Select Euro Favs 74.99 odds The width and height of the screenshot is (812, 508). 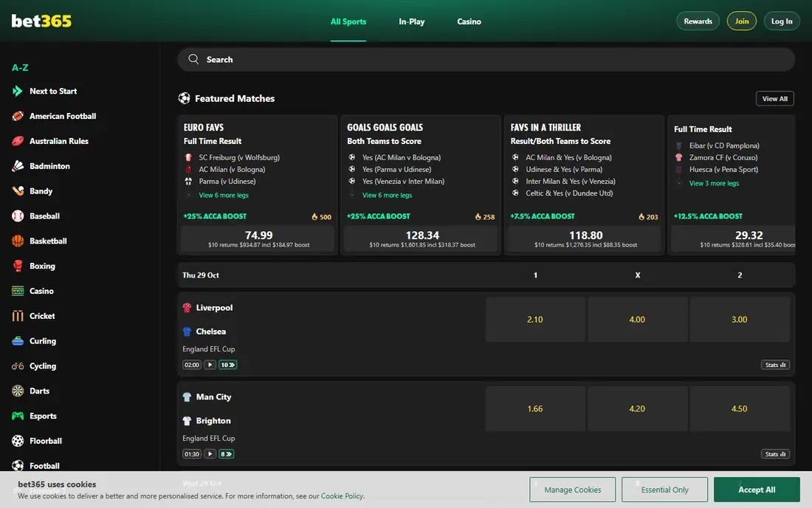click(x=258, y=238)
